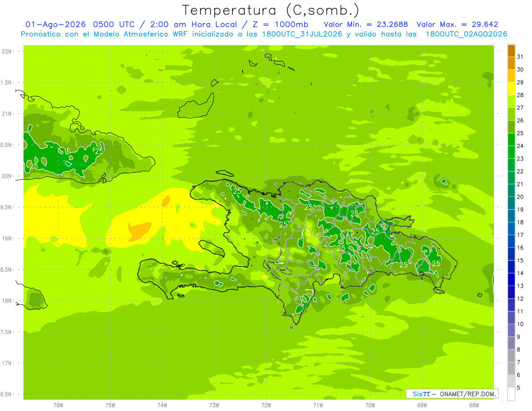Click the 'ONAMET/REP.DOM.' credit label
Image resolution: width=532 pixels, height=411 pixels.
pos(468,394)
